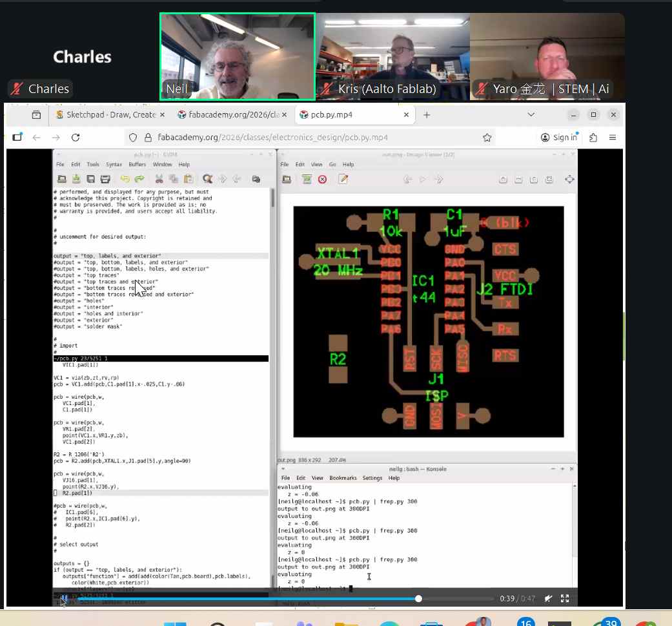Viewport: 672px width, 626px height.
Task: Select Yaro's video thumbnail
Action: (547, 57)
